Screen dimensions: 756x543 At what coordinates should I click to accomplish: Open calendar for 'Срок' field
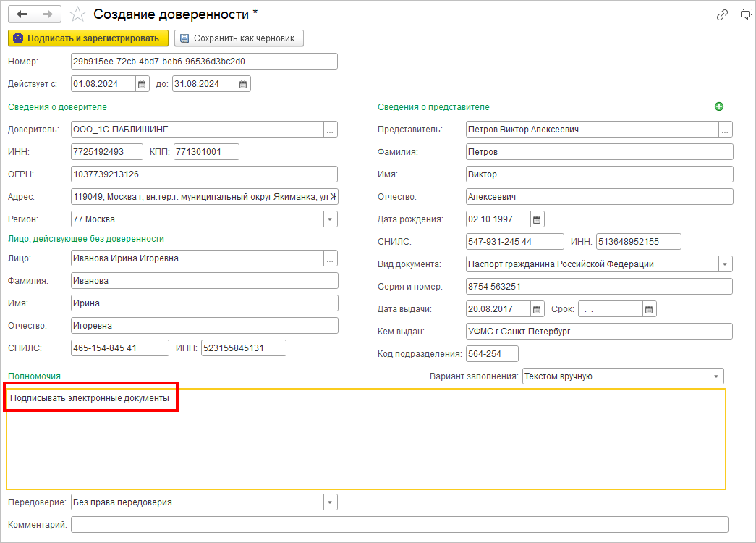pyautogui.click(x=650, y=309)
